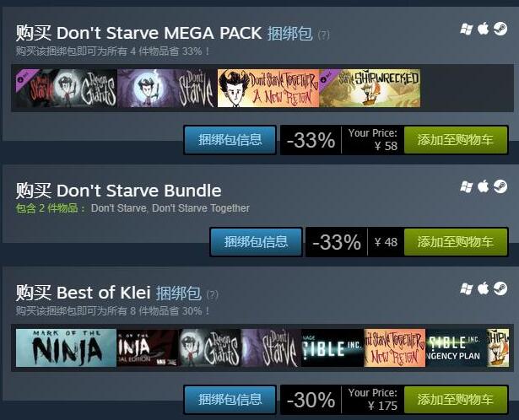Open the Reign of Giants thumbnail in MEGA PACK
This screenshot has height=420, width=519.
pyautogui.click(x=66, y=88)
